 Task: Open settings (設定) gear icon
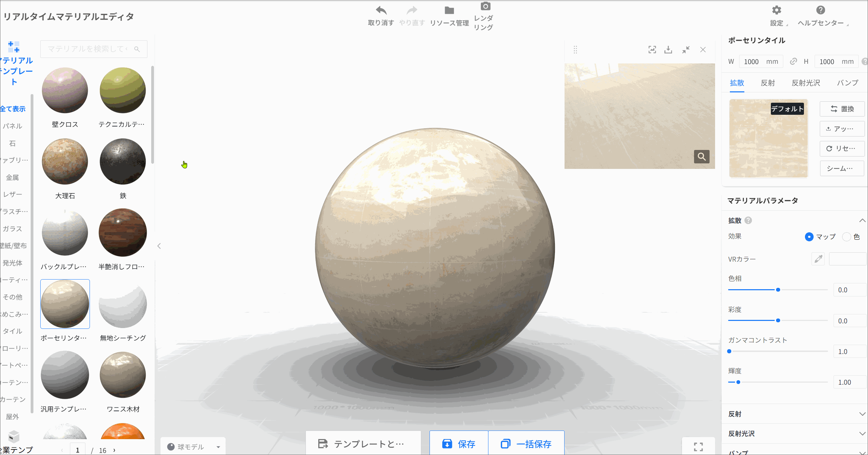click(776, 10)
